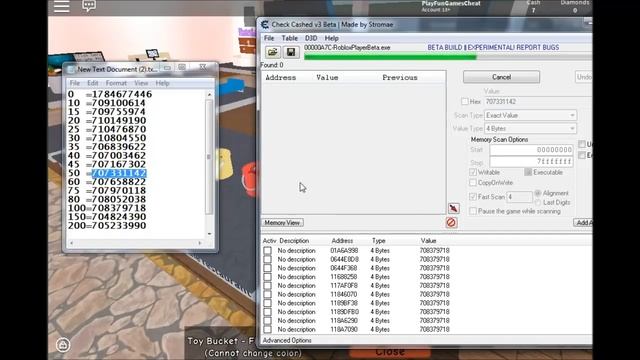
Task: Open the Table menu
Action: [289, 38]
